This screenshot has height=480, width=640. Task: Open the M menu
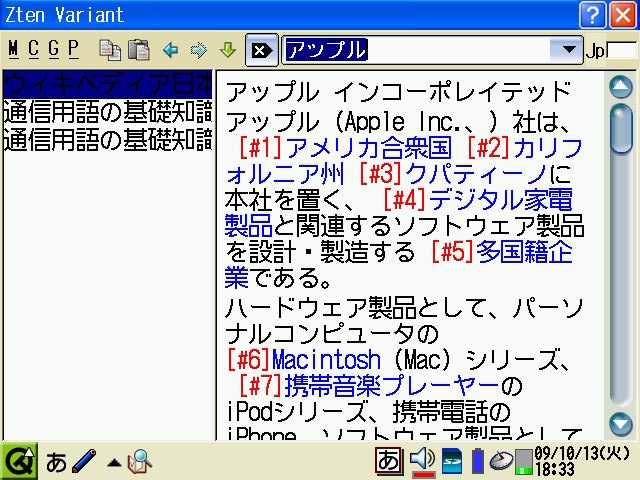[x=13, y=49]
